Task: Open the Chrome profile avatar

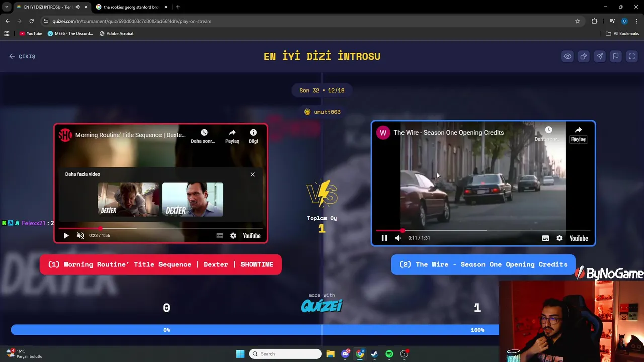Action: click(x=624, y=21)
